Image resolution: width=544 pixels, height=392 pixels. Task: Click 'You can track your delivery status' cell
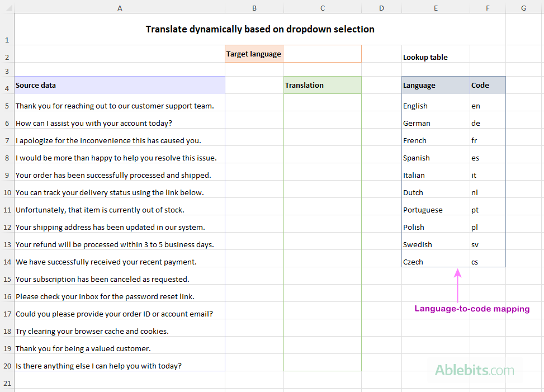(120, 190)
